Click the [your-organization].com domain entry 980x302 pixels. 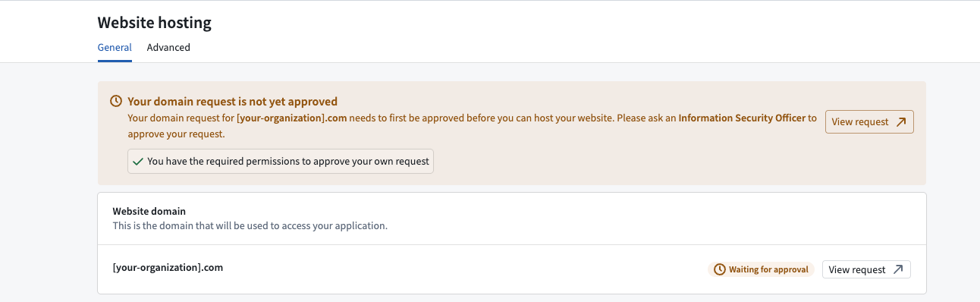[168, 268]
